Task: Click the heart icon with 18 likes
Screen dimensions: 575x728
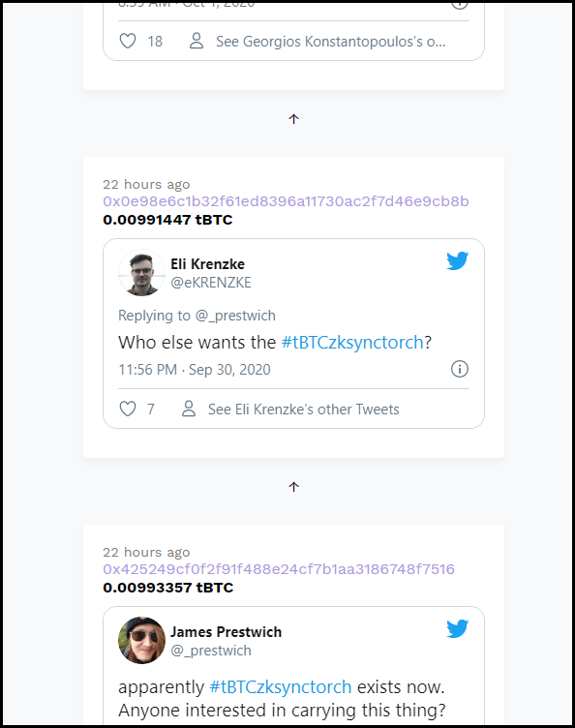Action: pyautogui.click(x=128, y=41)
